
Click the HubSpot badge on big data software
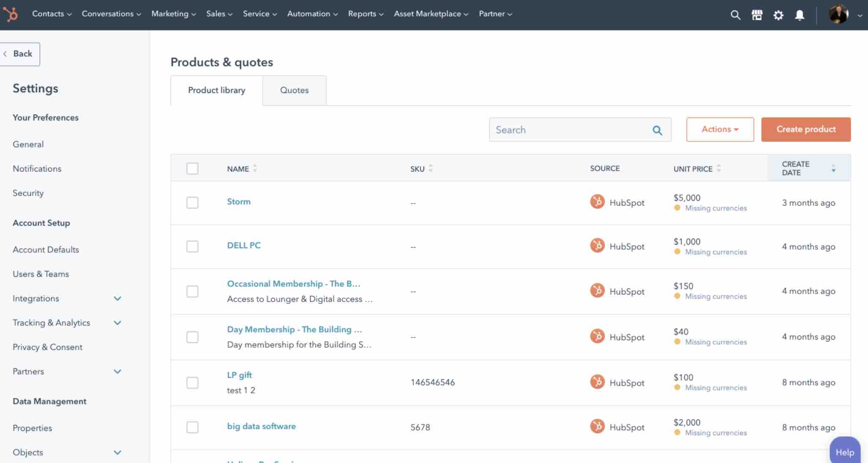[597, 427]
